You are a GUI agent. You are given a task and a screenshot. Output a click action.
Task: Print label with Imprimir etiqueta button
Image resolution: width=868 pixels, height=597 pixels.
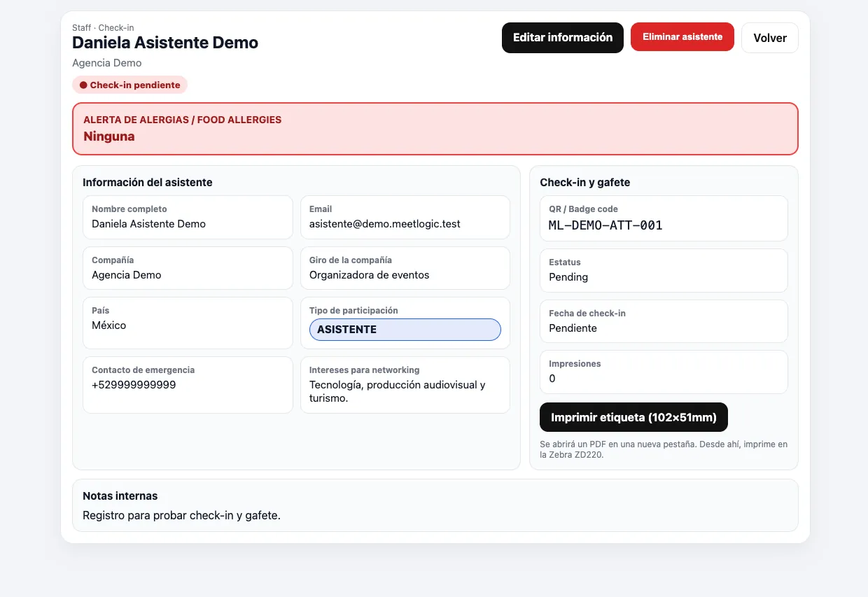point(633,417)
